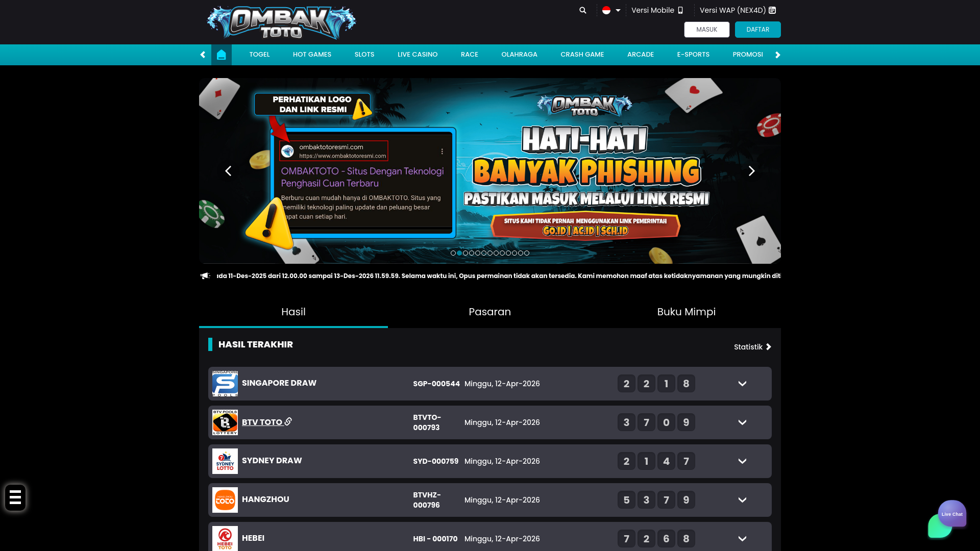Expand the HEBEI result row
Screen dimensions: 980x551
click(742, 539)
